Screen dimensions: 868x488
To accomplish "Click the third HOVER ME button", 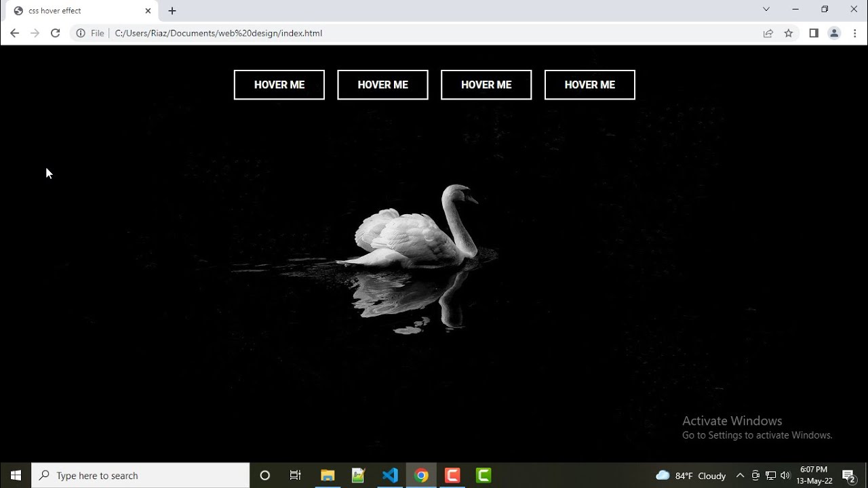I will coord(486,85).
